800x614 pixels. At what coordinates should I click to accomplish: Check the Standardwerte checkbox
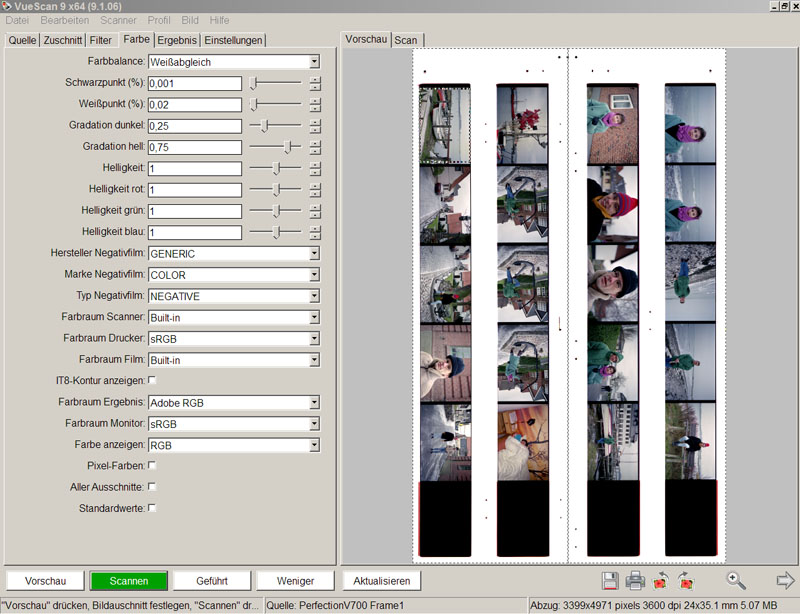(x=152, y=509)
